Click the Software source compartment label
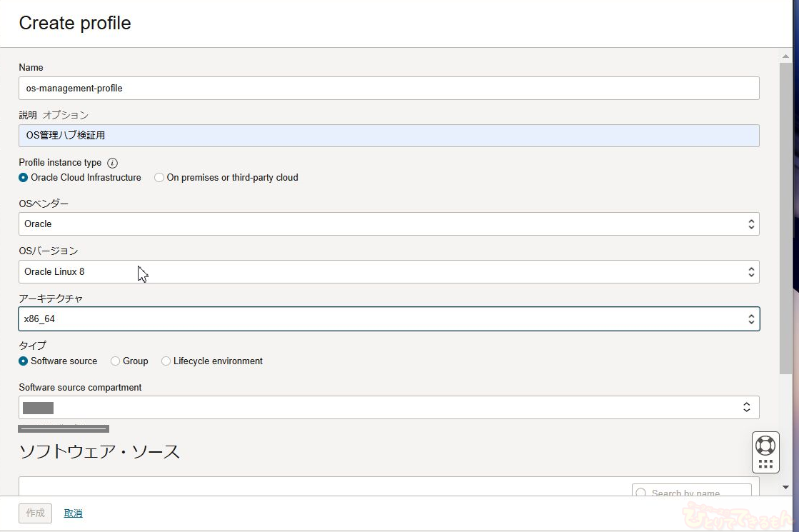This screenshot has width=799, height=532. tap(80, 388)
